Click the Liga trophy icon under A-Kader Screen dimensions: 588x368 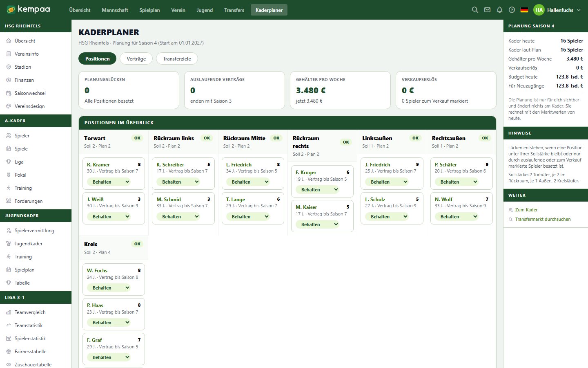click(x=9, y=162)
